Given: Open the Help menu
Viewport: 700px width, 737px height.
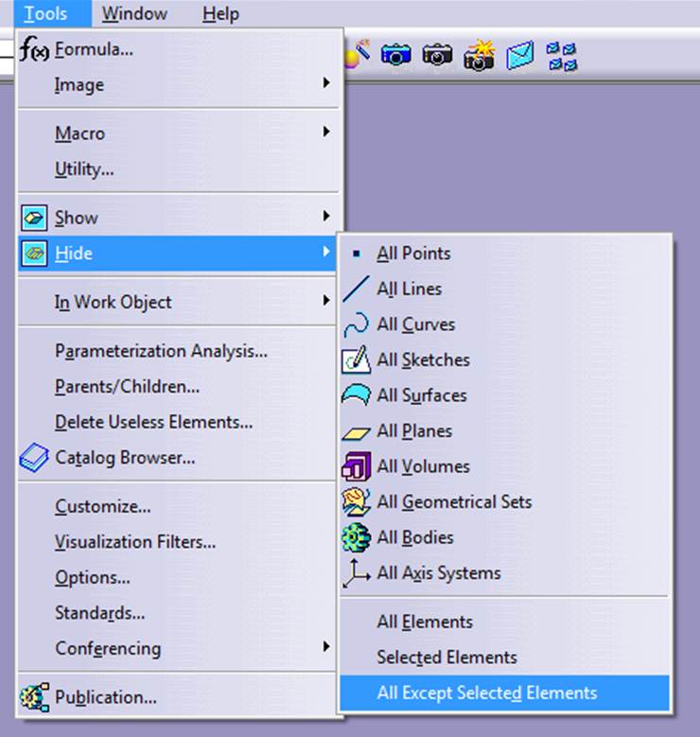Looking at the screenshot, I should [221, 13].
